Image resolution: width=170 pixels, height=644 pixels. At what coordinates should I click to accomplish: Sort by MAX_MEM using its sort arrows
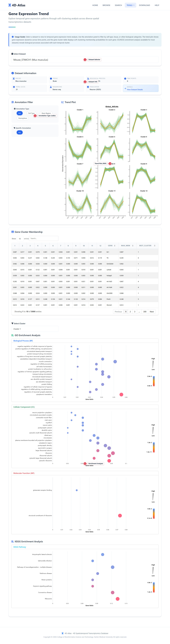[x=133, y=246]
